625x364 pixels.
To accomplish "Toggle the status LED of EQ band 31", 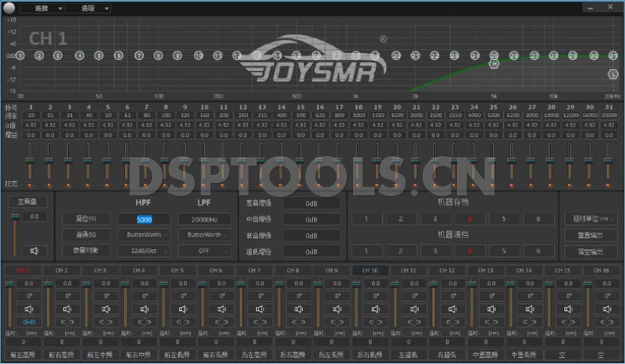I will 608,185.
